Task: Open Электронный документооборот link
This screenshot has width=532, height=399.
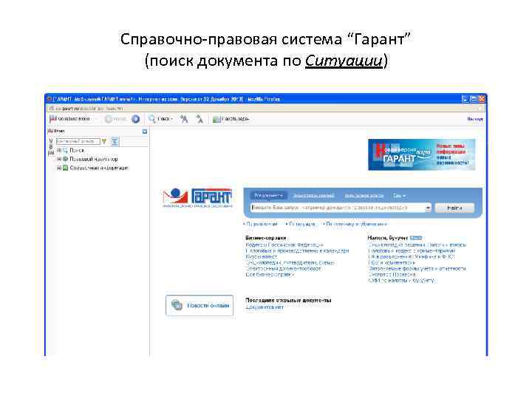Action: tap(283, 268)
